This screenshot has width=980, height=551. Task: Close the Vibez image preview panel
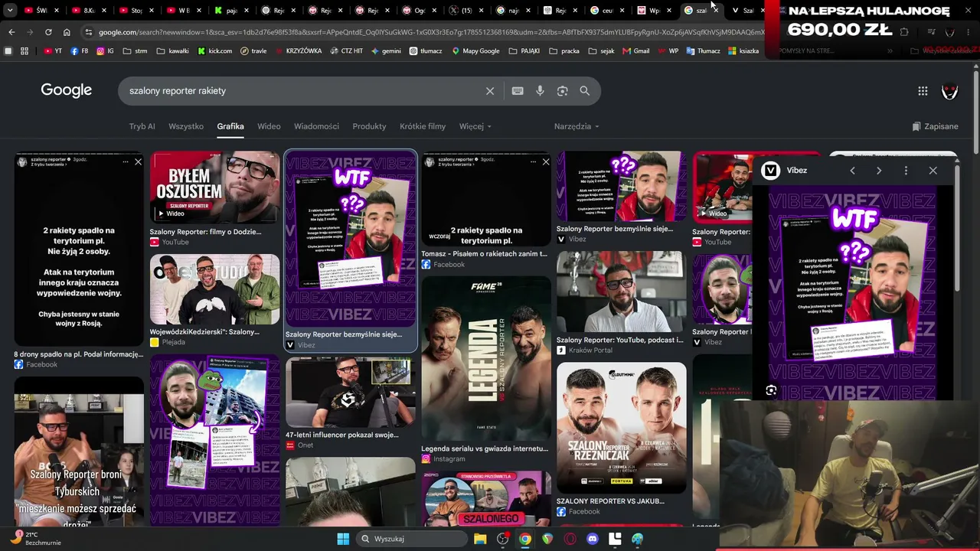click(933, 171)
